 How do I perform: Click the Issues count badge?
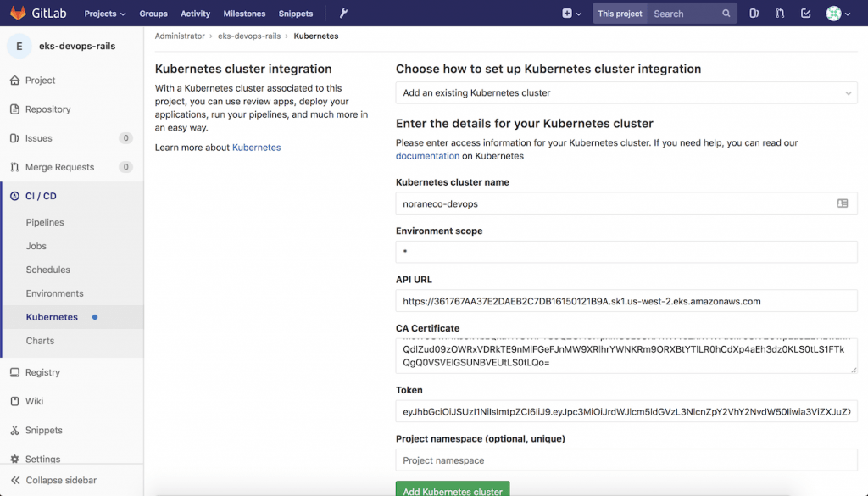(125, 138)
